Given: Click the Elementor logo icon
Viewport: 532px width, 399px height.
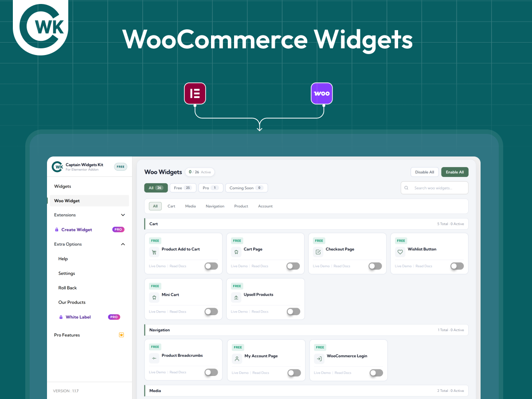Looking at the screenshot, I should (195, 94).
